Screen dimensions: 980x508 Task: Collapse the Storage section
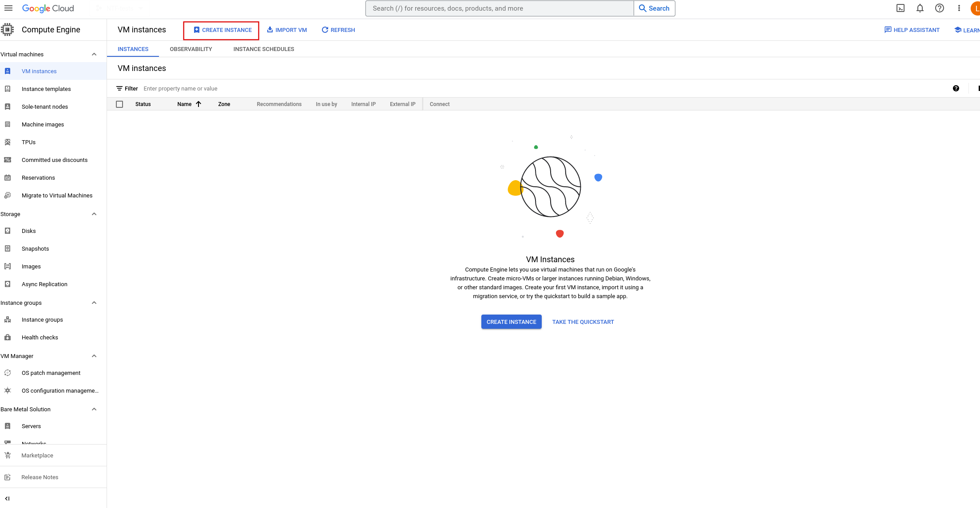coord(94,214)
